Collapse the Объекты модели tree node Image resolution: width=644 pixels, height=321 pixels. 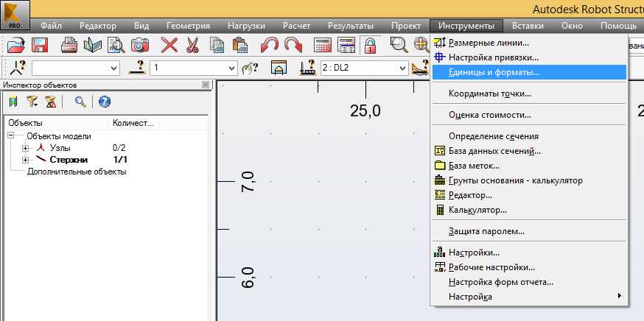click(x=11, y=136)
